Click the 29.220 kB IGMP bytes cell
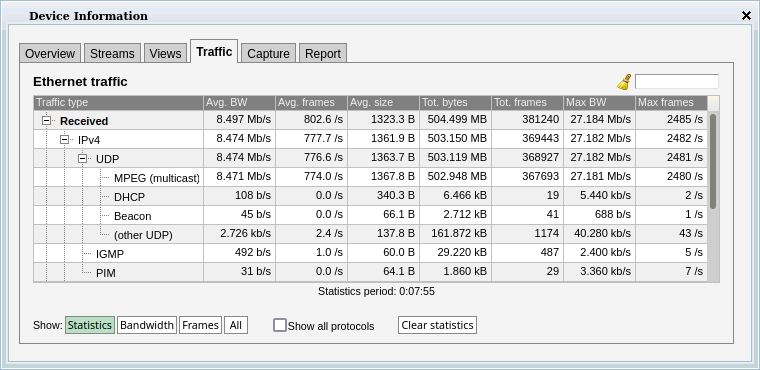Image resolution: width=760 pixels, height=370 pixels. [456, 252]
